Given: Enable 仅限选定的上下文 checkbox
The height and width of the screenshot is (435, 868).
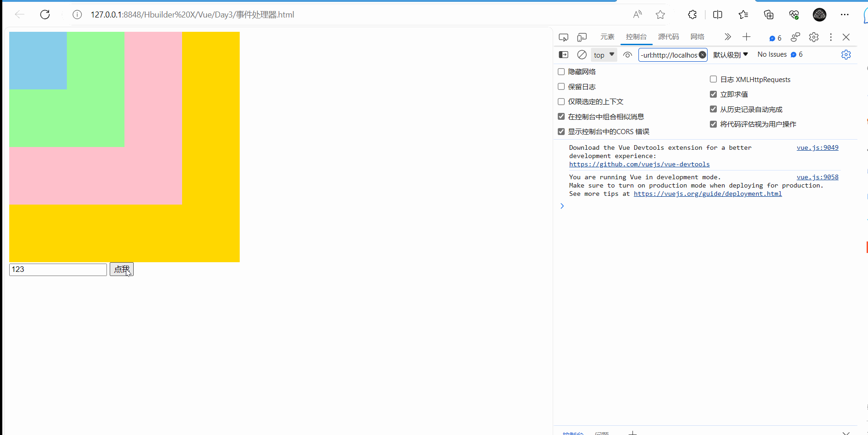Looking at the screenshot, I should 561,101.
